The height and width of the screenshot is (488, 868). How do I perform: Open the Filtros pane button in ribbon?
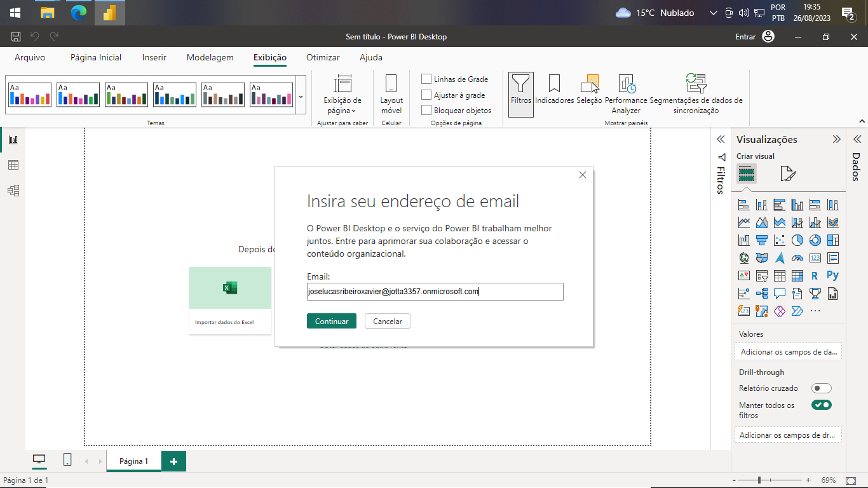pyautogui.click(x=521, y=94)
